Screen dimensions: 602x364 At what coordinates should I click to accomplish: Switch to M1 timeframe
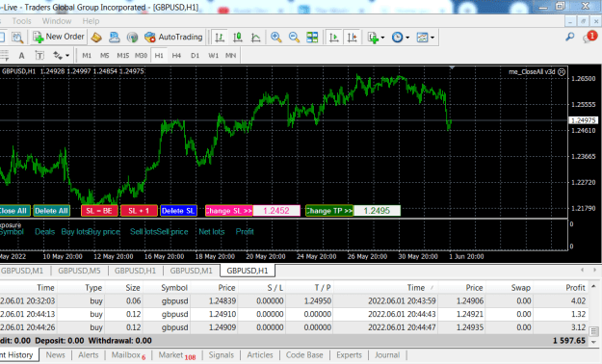[x=87, y=55]
